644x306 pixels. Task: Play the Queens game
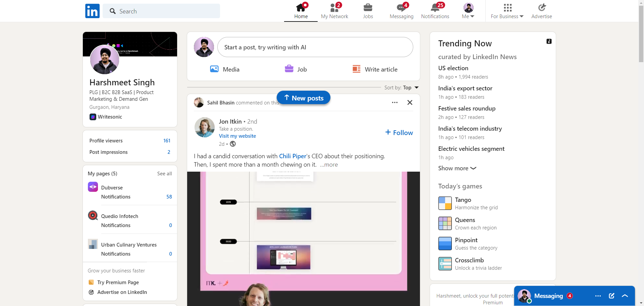(468, 223)
